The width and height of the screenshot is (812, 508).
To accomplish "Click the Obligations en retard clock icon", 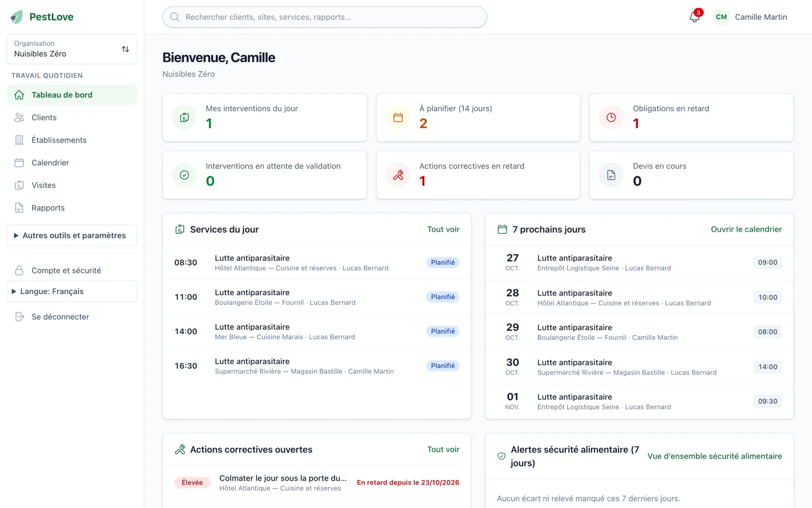I will point(611,117).
